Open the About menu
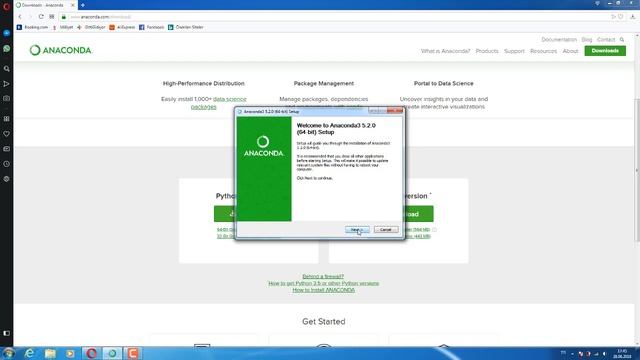 click(x=570, y=51)
